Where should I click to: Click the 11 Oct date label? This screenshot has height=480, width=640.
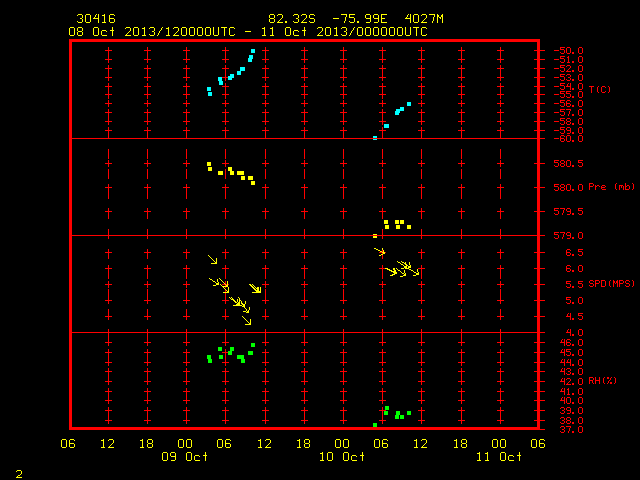tap(499, 456)
